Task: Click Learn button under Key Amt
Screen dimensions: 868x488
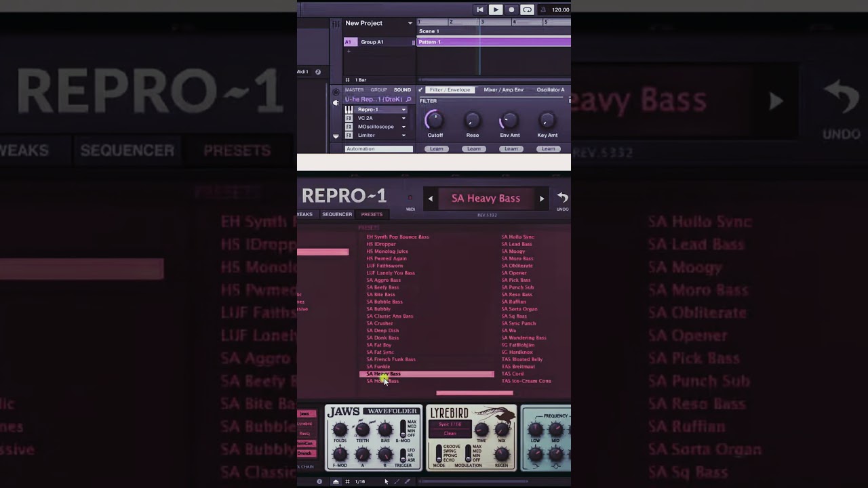Action: [x=548, y=148]
